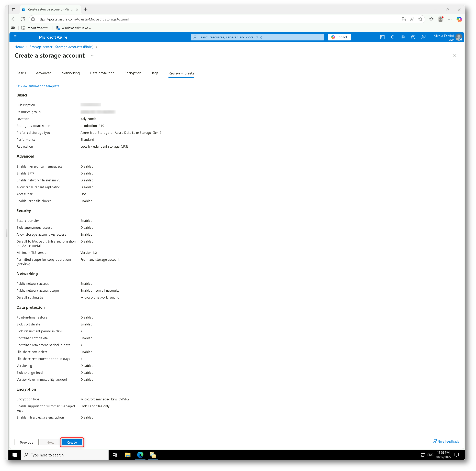Focus the Azure search resources box
The height and width of the screenshot is (471, 476).
[257, 37]
